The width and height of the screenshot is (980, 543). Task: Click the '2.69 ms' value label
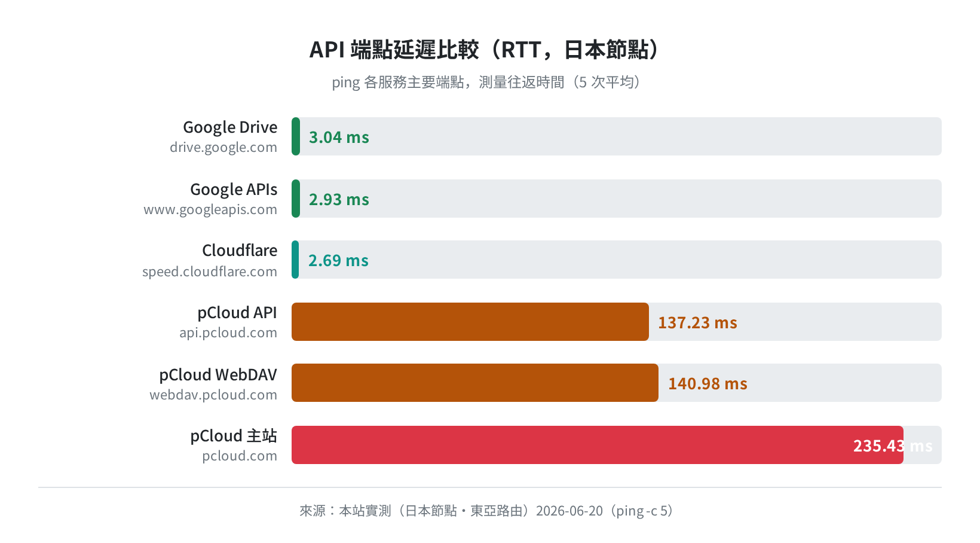(x=338, y=260)
